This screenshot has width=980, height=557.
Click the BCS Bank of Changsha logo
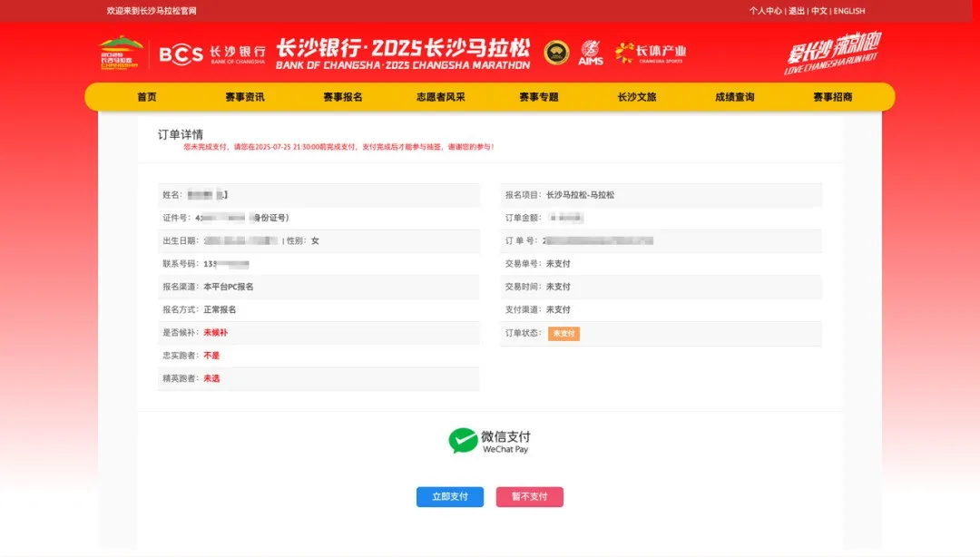point(211,54)
